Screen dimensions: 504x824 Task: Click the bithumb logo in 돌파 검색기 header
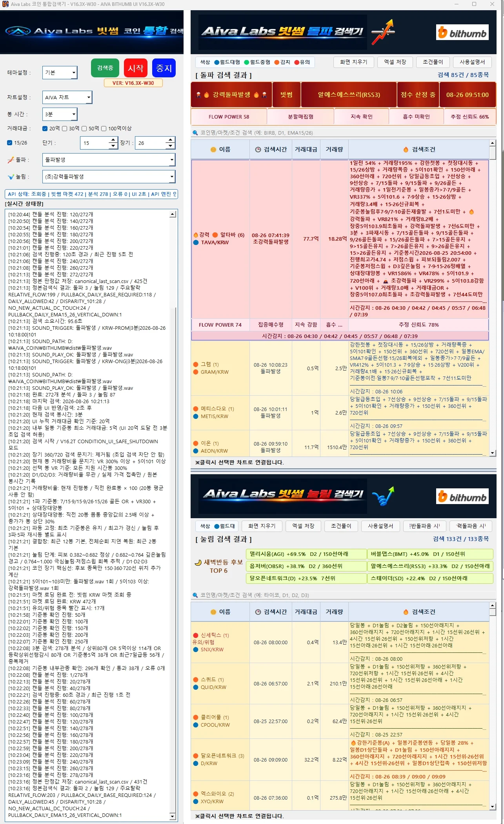462,33
